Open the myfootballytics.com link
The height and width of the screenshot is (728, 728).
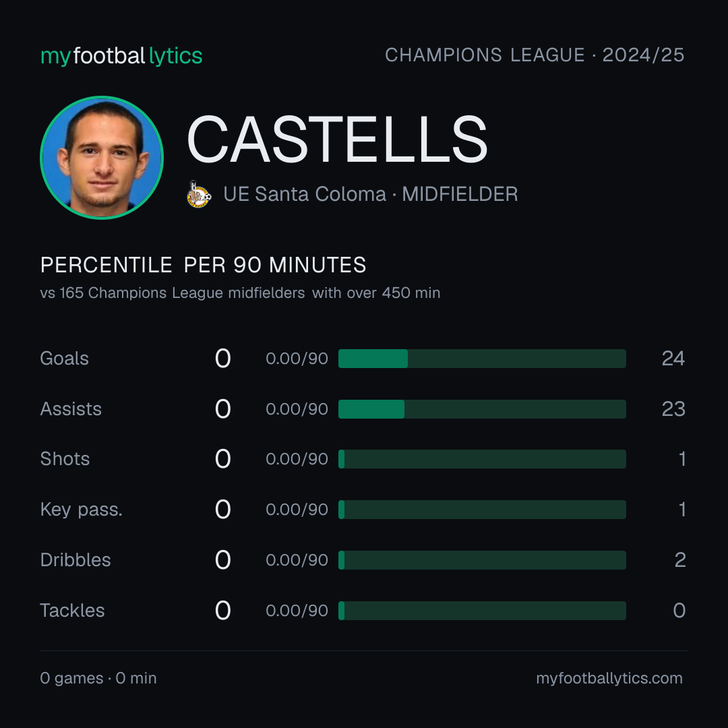(x=609, y=678)
